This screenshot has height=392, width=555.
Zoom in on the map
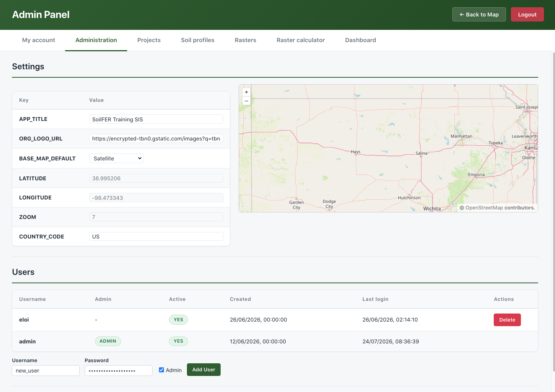tap(246, 92)
